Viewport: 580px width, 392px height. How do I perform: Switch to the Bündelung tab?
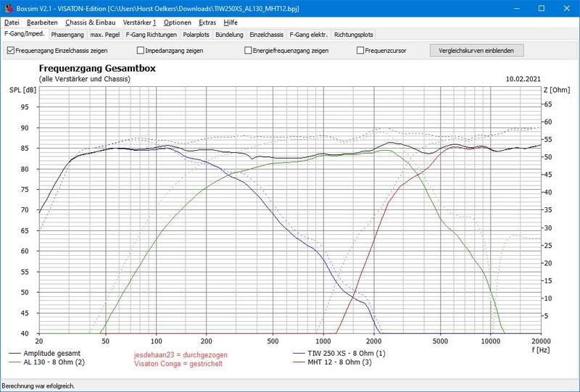pos(230,34)
